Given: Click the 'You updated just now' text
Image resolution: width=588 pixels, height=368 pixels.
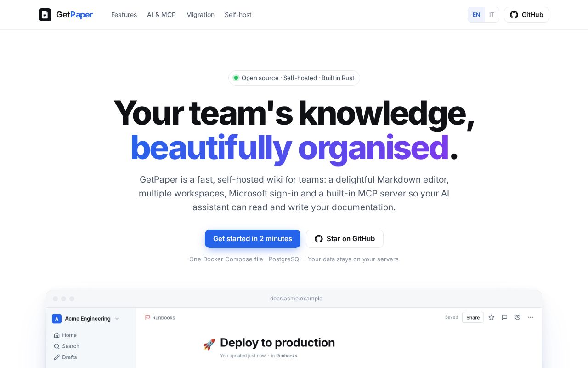Looking at the screenshot, I should 243,356.
